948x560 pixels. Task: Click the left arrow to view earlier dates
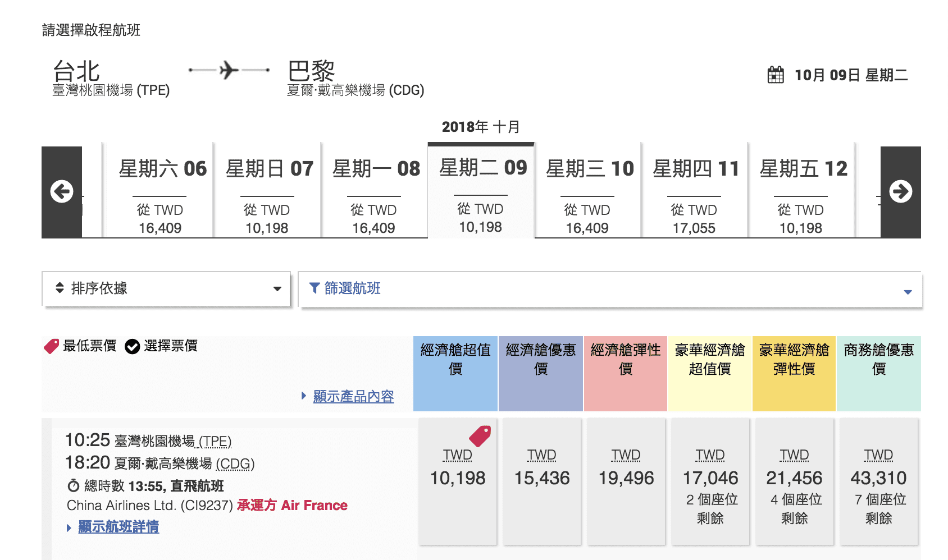[x=62, y=191]
